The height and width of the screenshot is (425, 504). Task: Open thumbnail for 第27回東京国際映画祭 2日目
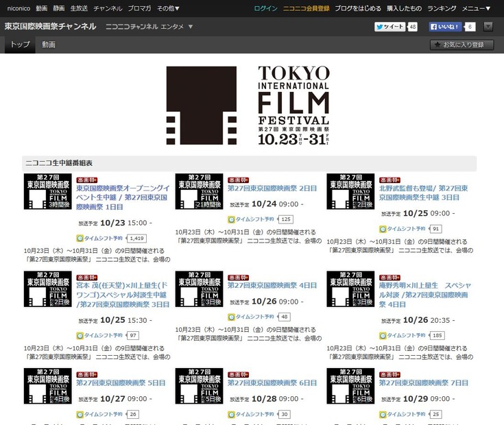[x=200, y=191]
